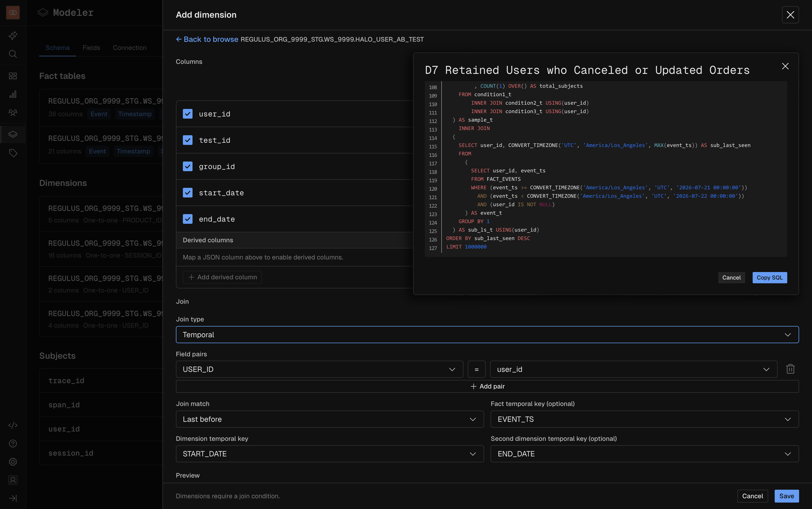Open the tag icon in sidebar
Screen dimensions: 812x509
(13, 153)
